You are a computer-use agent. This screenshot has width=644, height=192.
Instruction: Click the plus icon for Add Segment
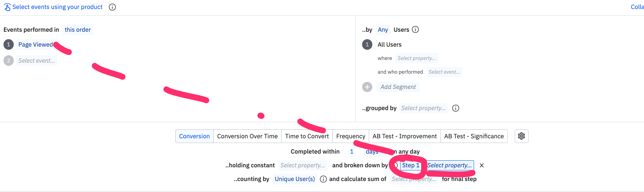coord(367,87)
